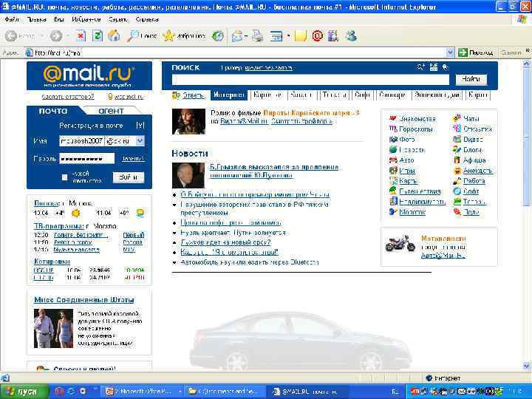The image size is (532, 399).
Task: Open browsing History clock icon
Action: click(x=218, y=35)
